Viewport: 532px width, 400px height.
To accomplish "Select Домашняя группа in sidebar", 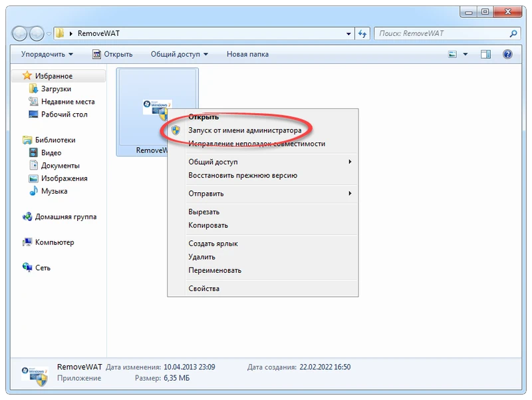I will tap(66, 216).
